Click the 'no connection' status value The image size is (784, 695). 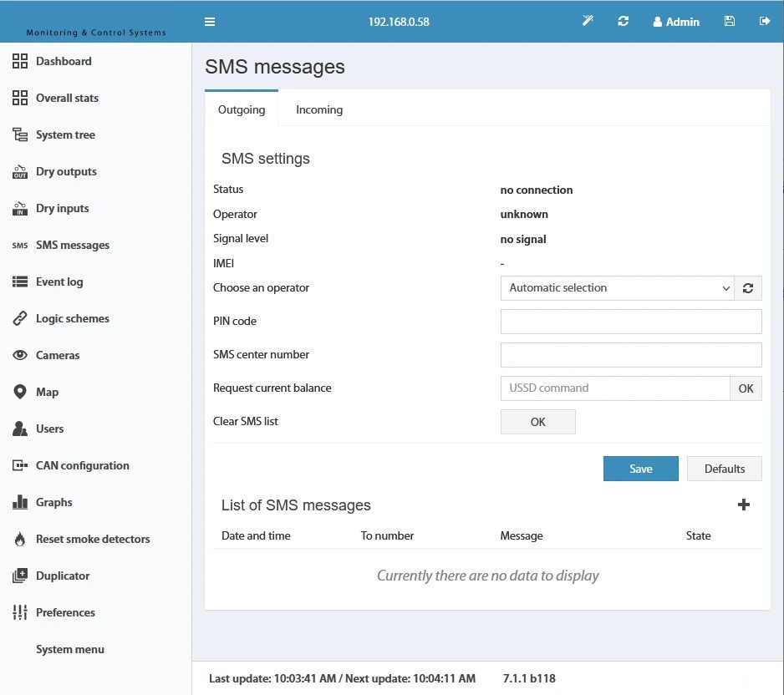click(x=537, y=190)
